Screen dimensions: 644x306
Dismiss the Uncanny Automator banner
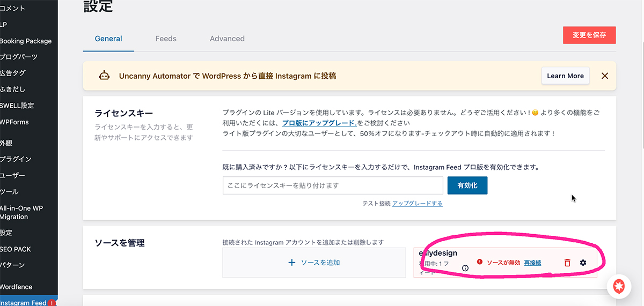point(605,76)
